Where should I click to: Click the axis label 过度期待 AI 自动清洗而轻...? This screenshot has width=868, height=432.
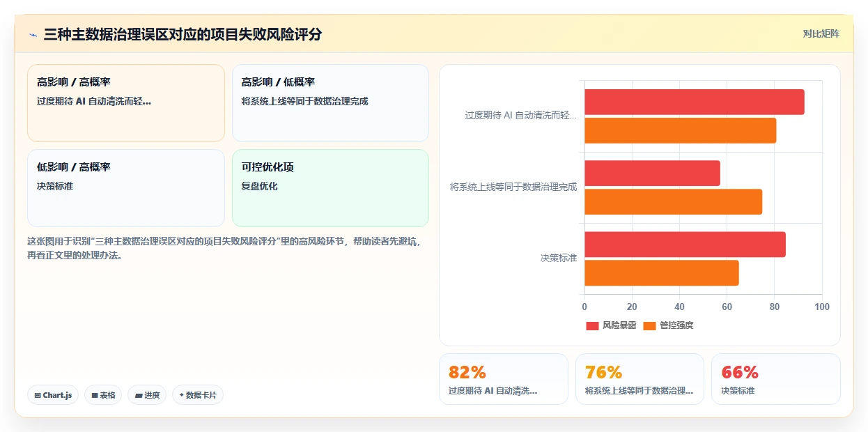[x=521, y=116]
